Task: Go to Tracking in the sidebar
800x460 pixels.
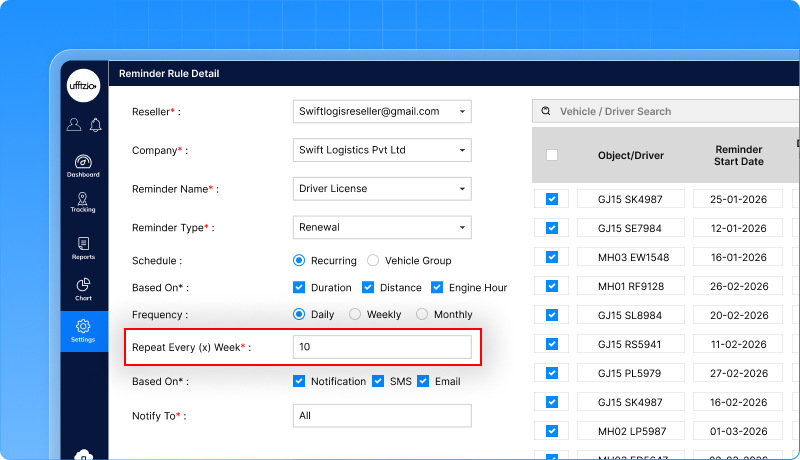Action: click(83, 200)
